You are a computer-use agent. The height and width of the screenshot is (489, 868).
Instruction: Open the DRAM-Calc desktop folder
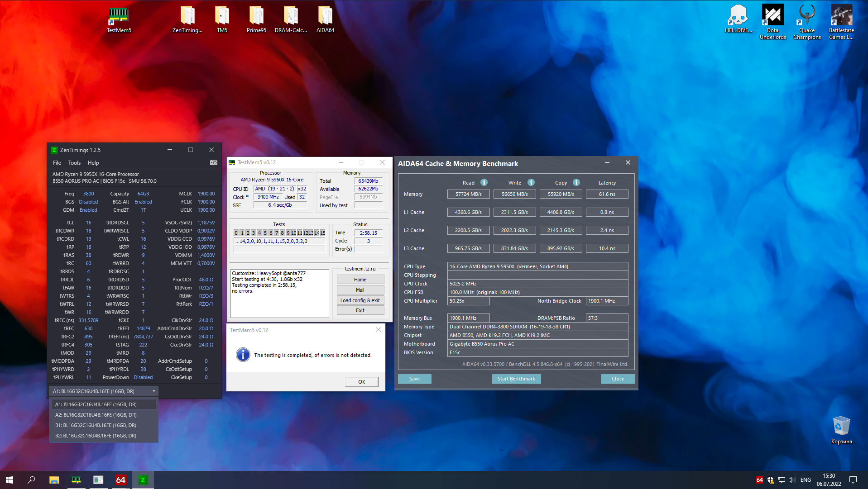tap(291, 19)
